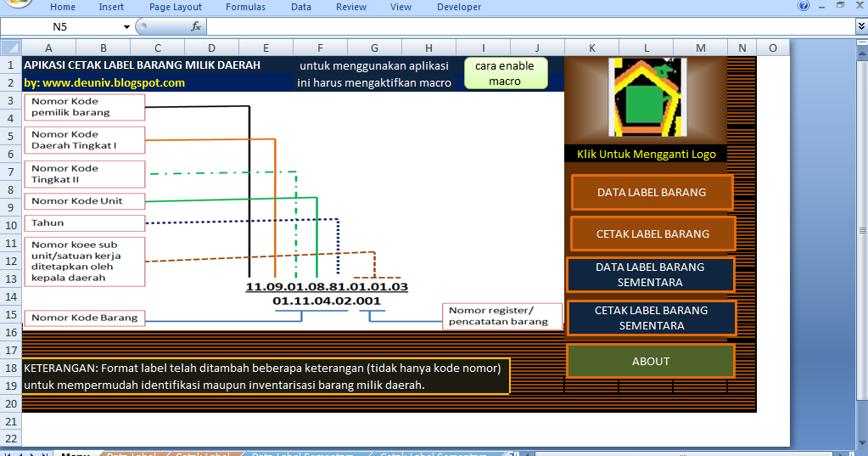
Task: Select column K header
Action: click(x=591, y=48)
